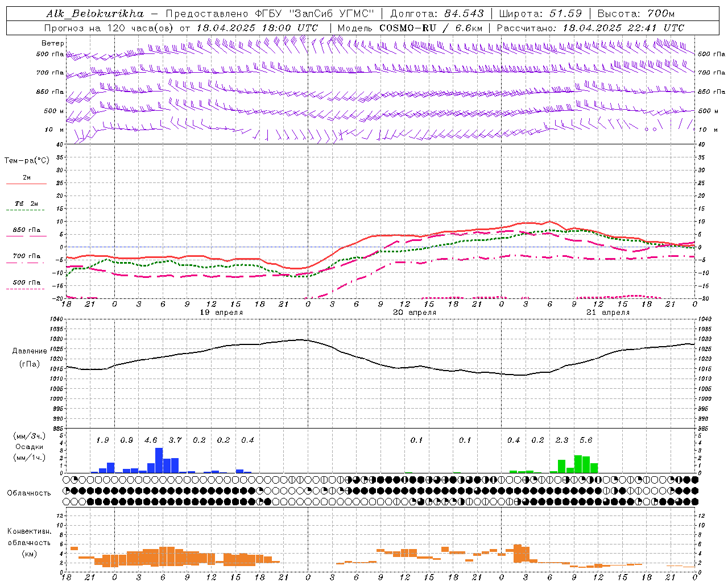
Task: Click the 4.6 precipitation total
Action: click(x=151, y=440)
